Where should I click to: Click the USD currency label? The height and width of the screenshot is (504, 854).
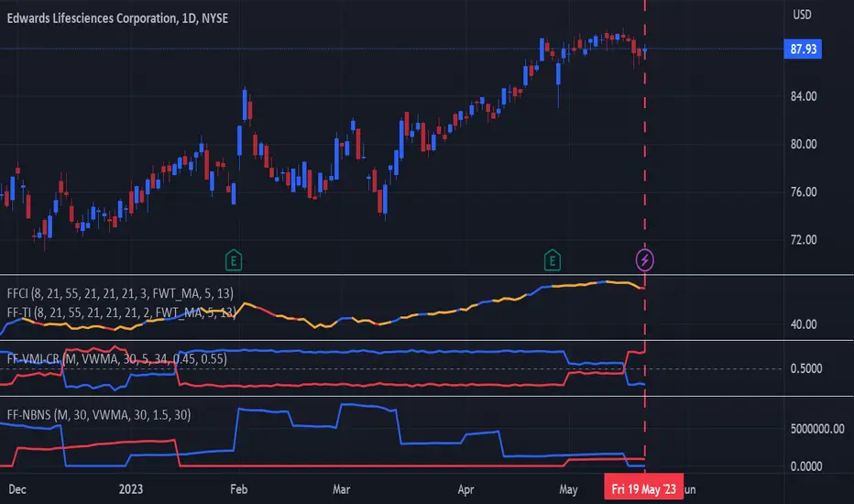(802, 15)
